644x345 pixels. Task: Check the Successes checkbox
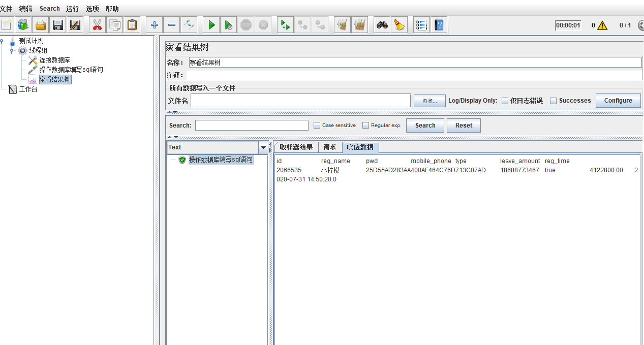click(x=553, y=101)
